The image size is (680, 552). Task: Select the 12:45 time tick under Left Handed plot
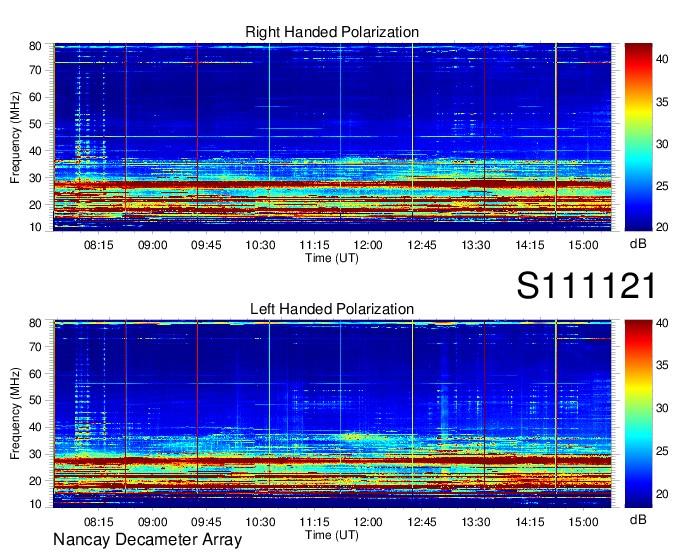[x=422, y=522]
